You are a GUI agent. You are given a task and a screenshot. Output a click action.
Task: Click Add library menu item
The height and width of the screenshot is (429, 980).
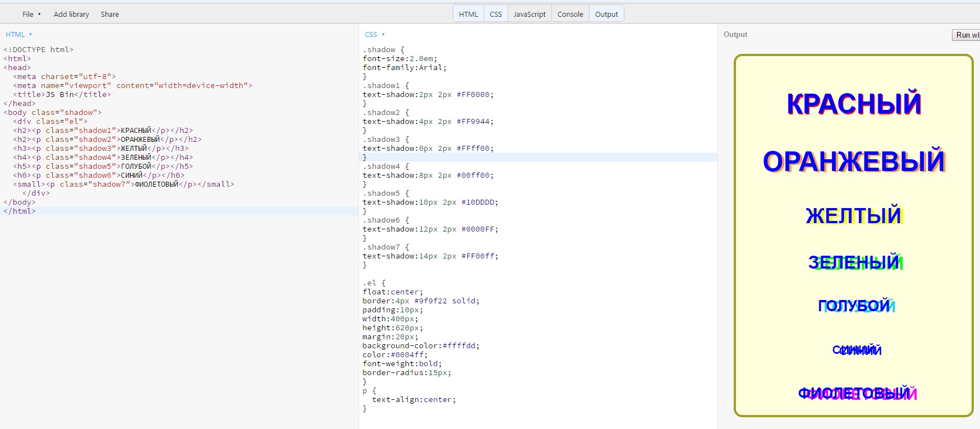coord(71,14)
